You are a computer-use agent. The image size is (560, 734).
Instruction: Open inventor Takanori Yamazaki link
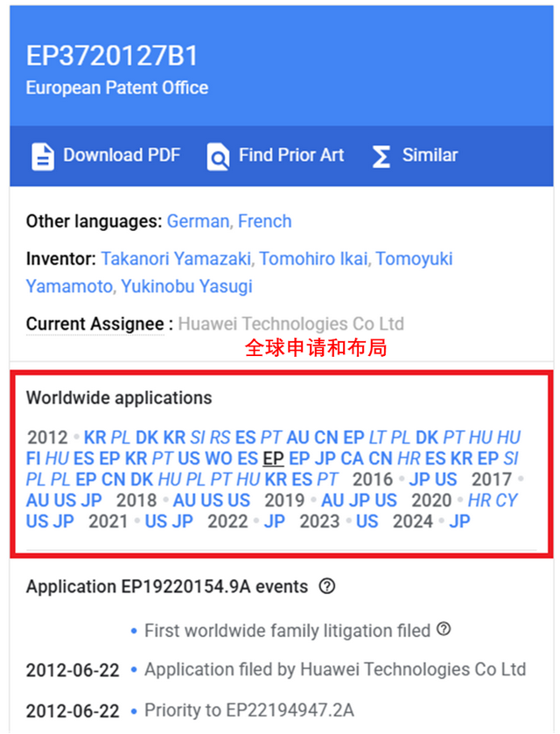(176, 259)
